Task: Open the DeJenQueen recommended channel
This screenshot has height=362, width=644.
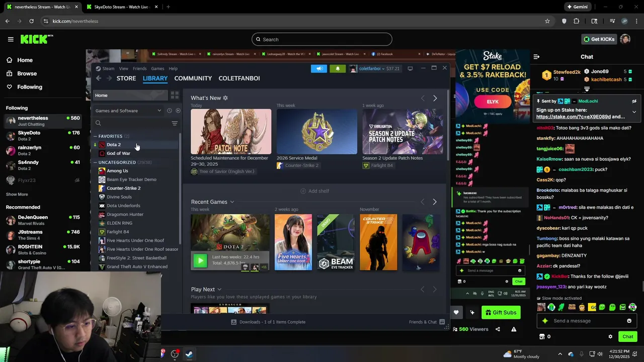Action: click(x=43, y=220)
